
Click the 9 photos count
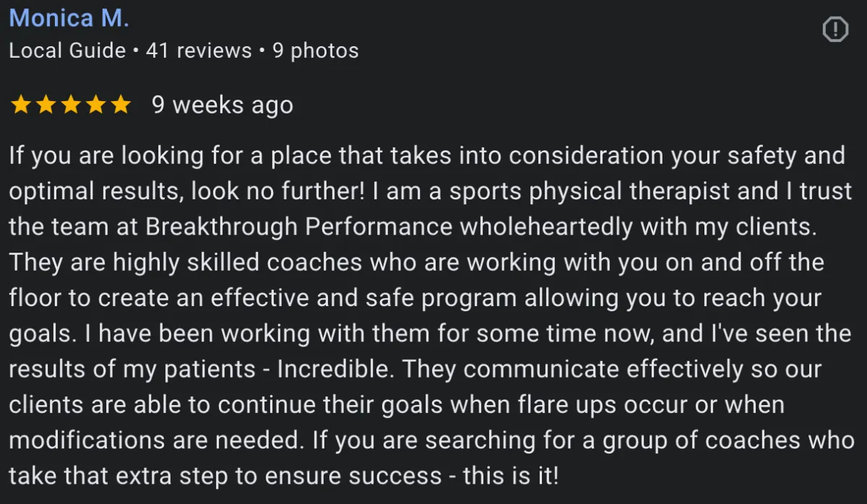pyautogui.click(x=315, y=51)
